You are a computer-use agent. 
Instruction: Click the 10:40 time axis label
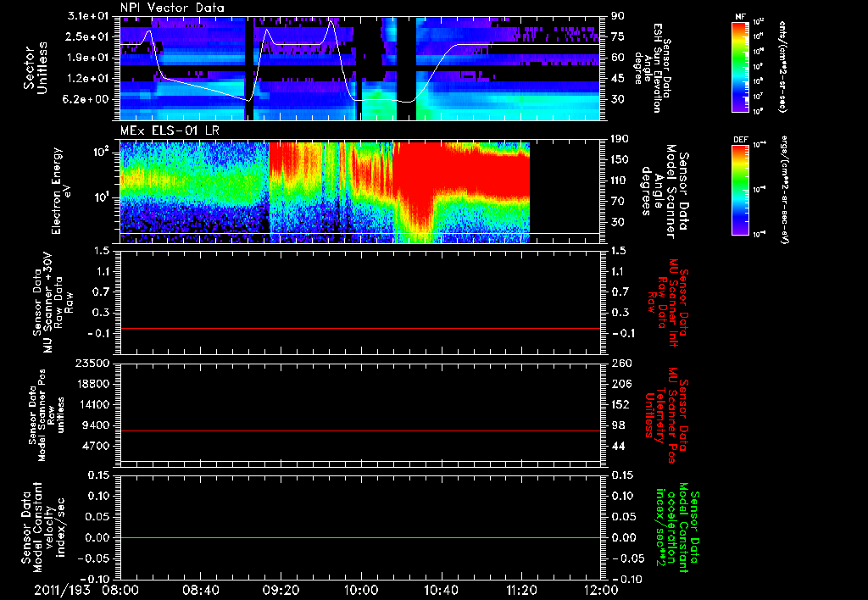pos(440,590)
